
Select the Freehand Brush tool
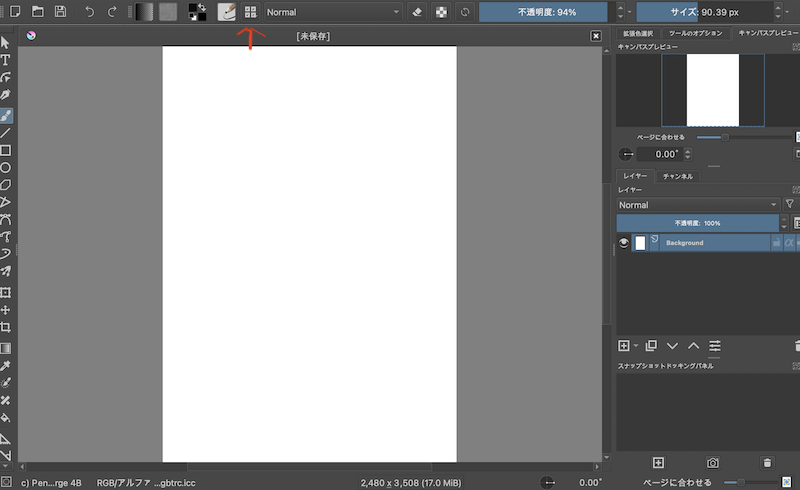pyautogui.click(x=6, y=115)
